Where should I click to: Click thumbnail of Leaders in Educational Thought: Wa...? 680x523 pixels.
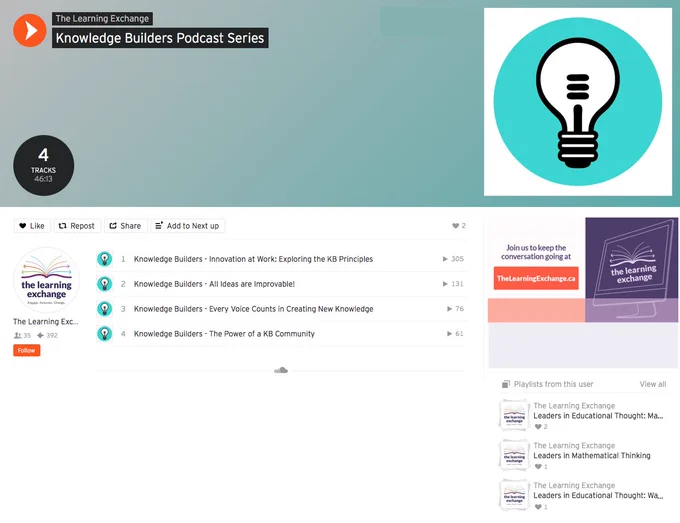coord(514,495)
